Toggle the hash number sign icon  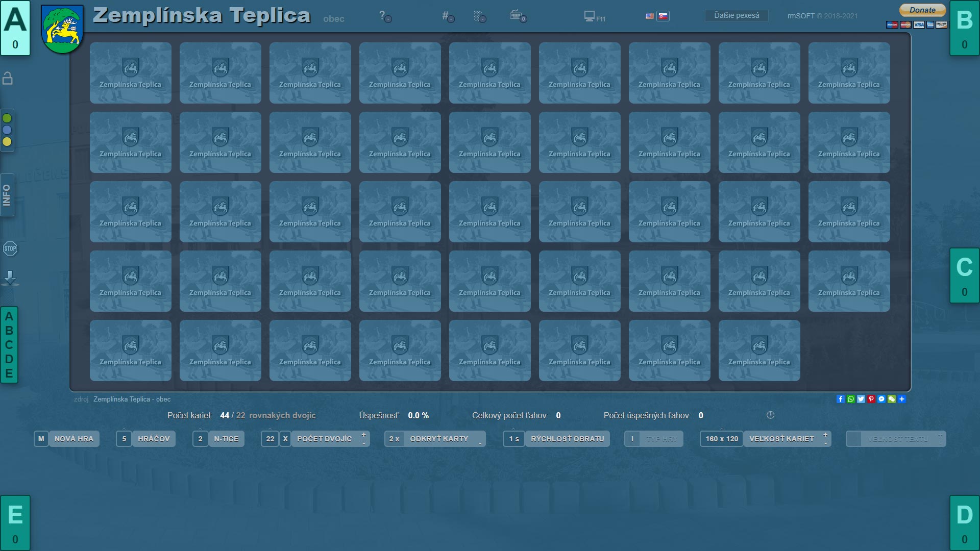pyautogui.click(x=448, y=16)
